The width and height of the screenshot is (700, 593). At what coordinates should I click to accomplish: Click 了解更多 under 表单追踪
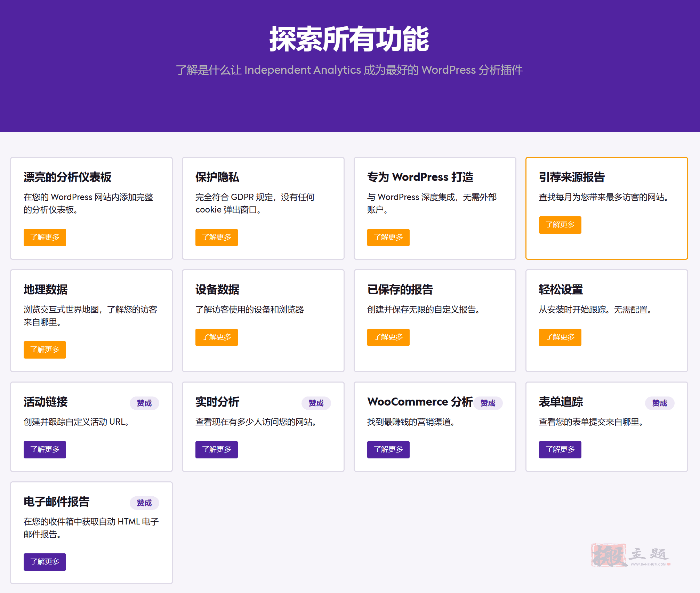tap(560, 450)
